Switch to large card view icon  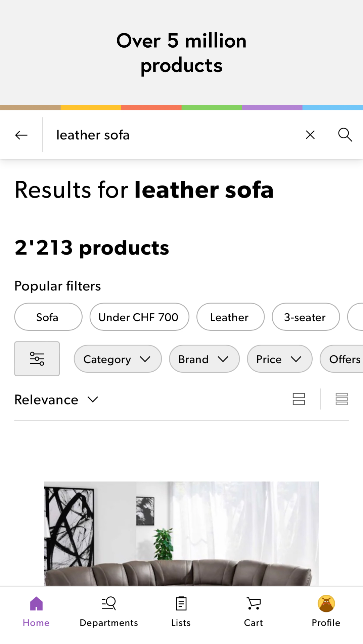299,399
